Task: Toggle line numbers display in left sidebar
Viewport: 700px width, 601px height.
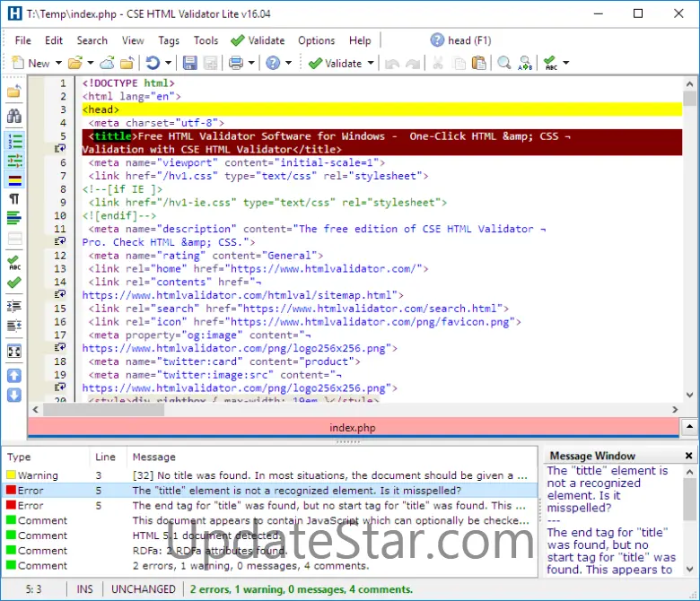Action: pos(14,141)
